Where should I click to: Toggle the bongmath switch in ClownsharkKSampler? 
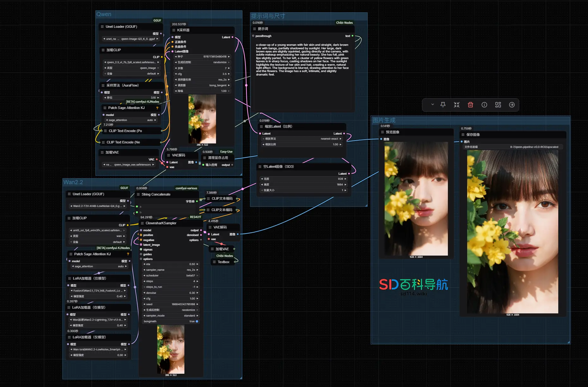197,321
